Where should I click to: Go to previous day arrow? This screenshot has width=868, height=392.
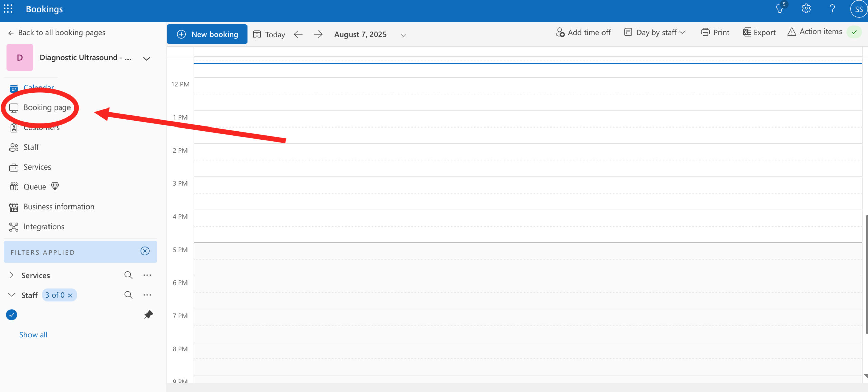coord(298,34)
